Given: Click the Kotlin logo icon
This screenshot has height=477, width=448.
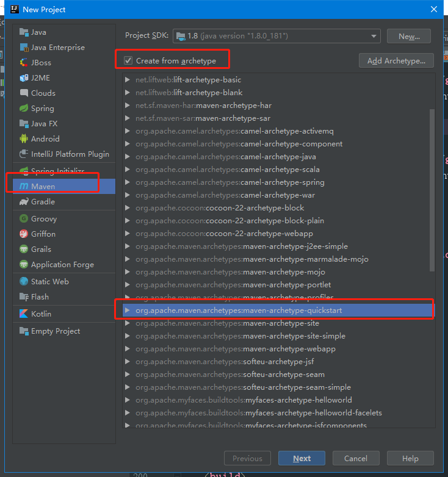Looking at the screenshot, I should [x=24, y=314].
